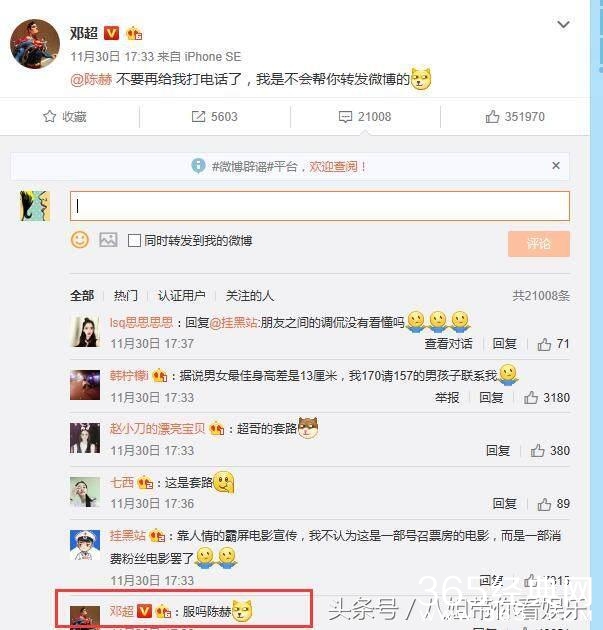The image size is (603, 630).
Task: Close the 微博辟谣 notice banner
Action: pyautogui.click(x=556, y=166)
